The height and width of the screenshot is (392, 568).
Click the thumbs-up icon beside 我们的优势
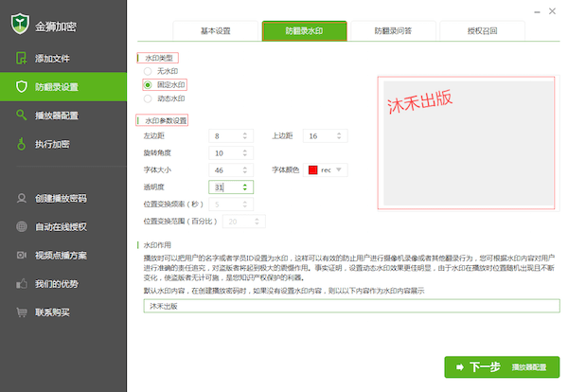pyautogui.click(x=22, y=284)
